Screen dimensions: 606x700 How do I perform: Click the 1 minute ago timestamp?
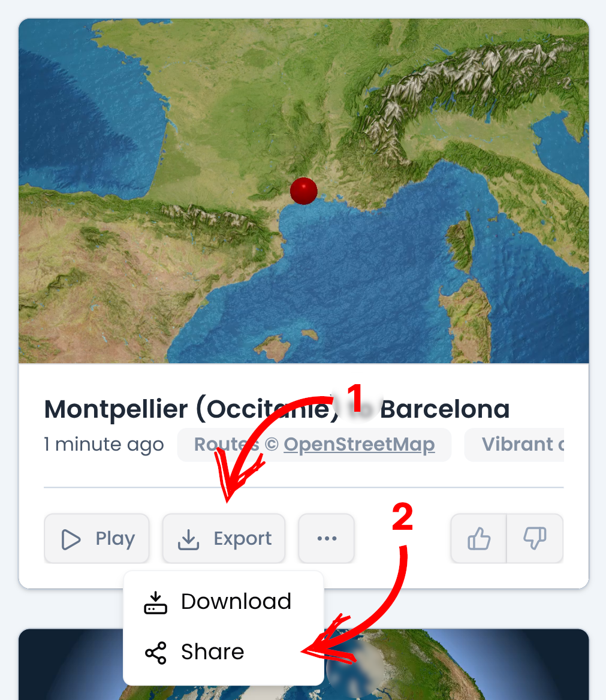[x=104, y=444]
